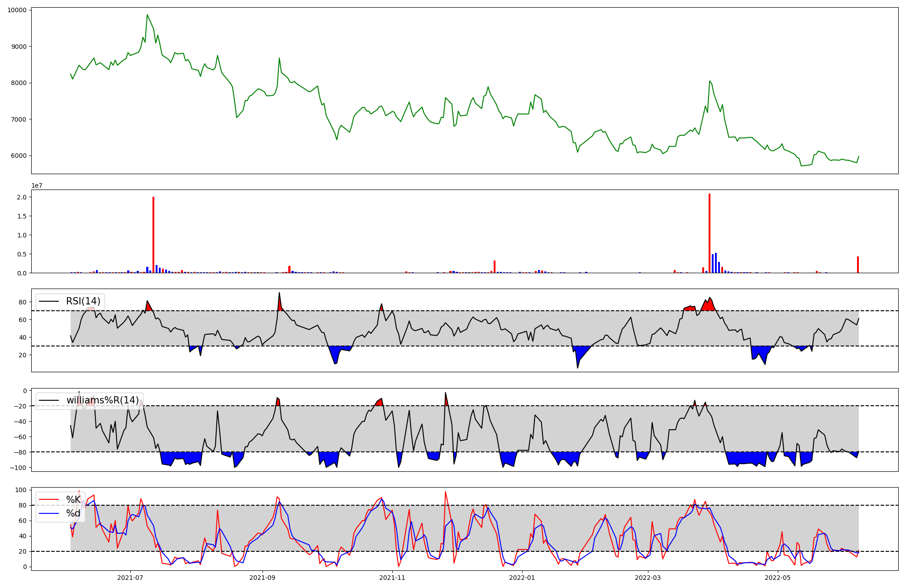The image size is (905, 588).
Task: Select the 2022-01 date axis label
Action: tap(522, 578)
